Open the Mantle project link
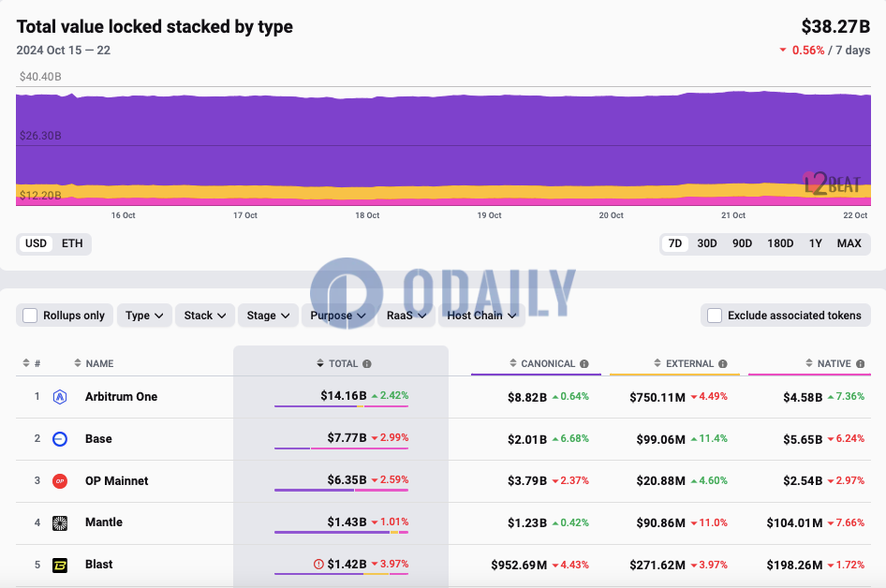The image size is (886, 588). click(104, 522)
